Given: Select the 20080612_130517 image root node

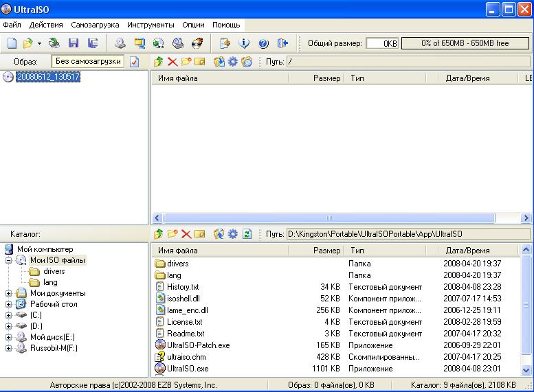Looking at the screenshot, I should 48,77.
